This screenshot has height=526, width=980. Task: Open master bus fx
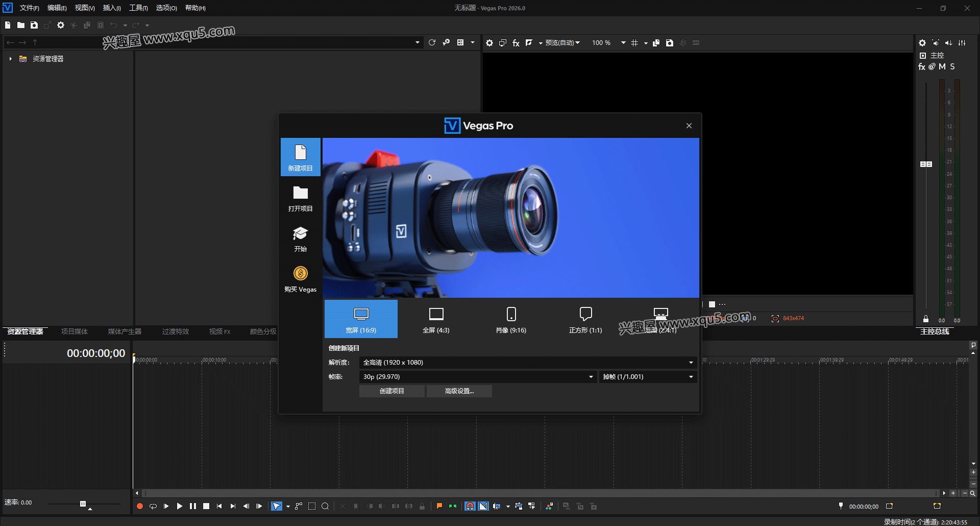click(x=922, y=67)
